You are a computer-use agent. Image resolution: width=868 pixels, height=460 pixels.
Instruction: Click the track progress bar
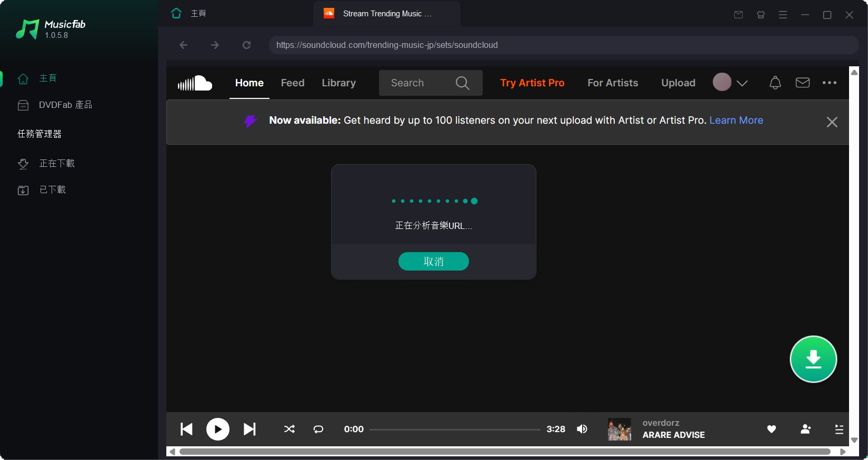click(x=455, y=429)
